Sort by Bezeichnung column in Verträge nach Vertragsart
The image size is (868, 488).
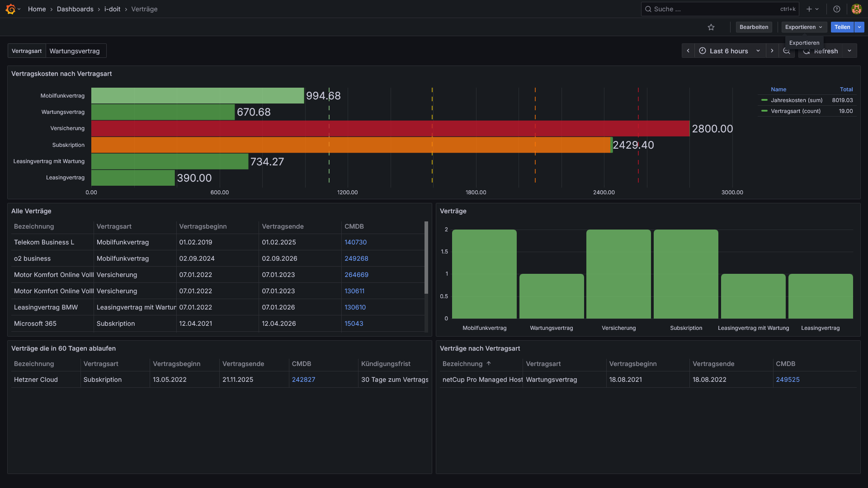click(x=462, y=364)
